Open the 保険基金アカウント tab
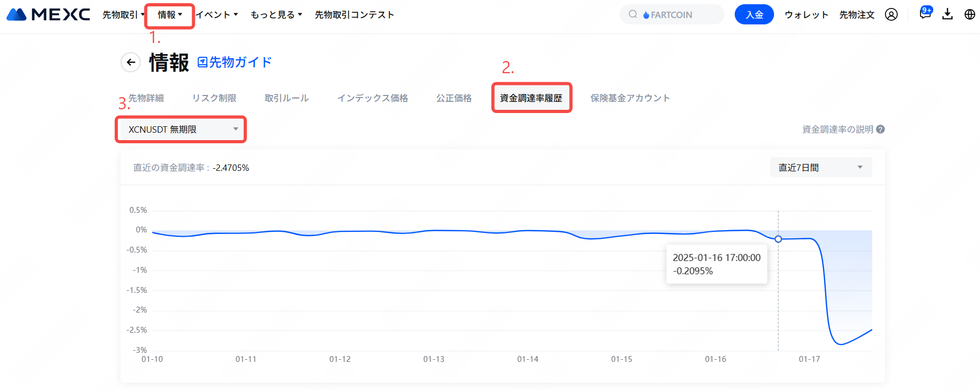Image resolution: width=980 pixels, height=390 pixels. pos(630,98)
